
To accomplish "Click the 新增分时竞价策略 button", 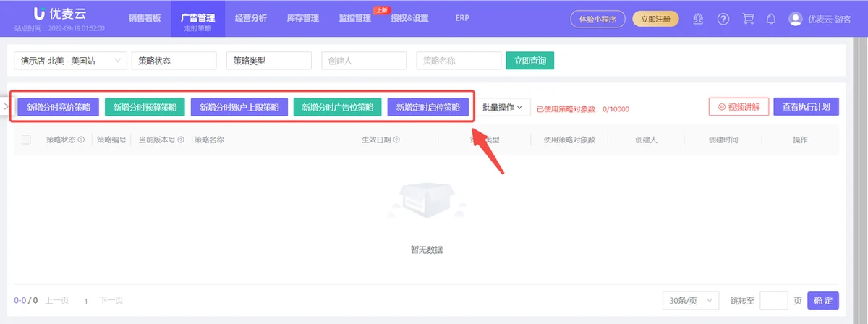I will (x=59, y=107).
